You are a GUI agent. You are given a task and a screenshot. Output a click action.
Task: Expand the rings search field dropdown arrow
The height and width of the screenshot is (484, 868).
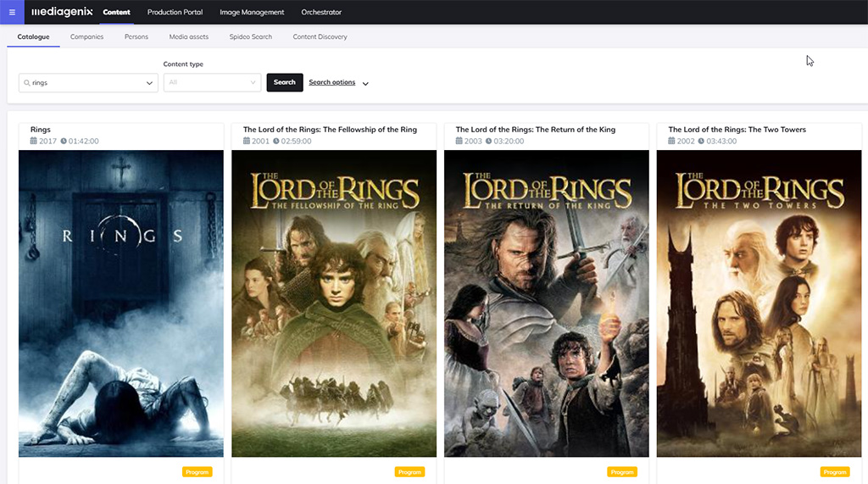click(149, 83)
